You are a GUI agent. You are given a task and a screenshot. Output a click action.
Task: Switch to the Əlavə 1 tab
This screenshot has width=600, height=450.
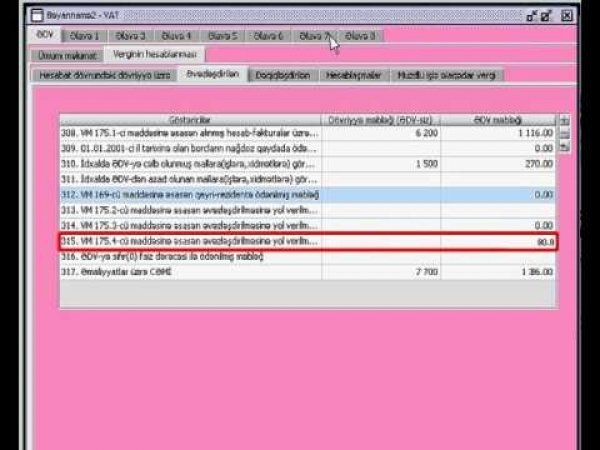click(x=82, y=35)
